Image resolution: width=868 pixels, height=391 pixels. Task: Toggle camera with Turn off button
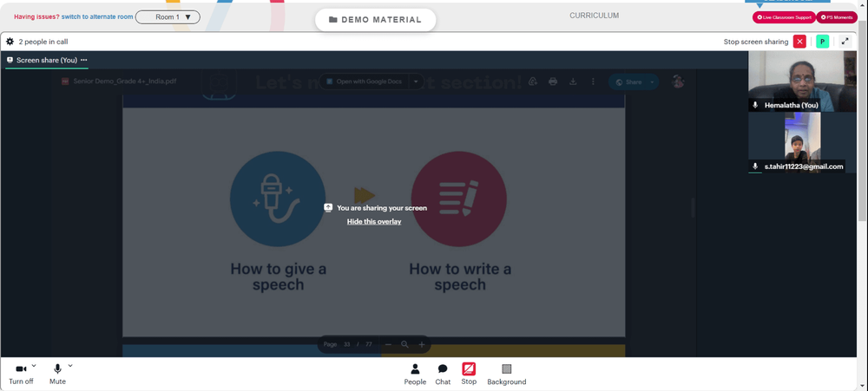(x=21, y=375)
